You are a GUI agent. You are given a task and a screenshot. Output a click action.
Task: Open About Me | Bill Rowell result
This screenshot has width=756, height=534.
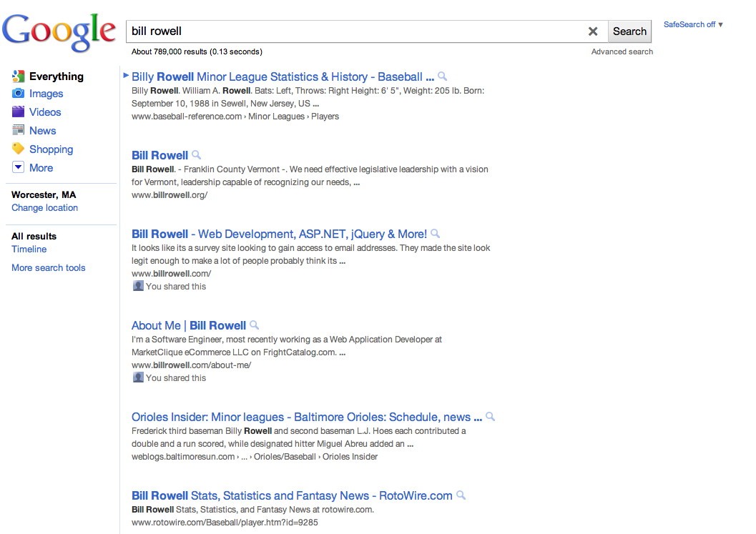coord(189,325)
